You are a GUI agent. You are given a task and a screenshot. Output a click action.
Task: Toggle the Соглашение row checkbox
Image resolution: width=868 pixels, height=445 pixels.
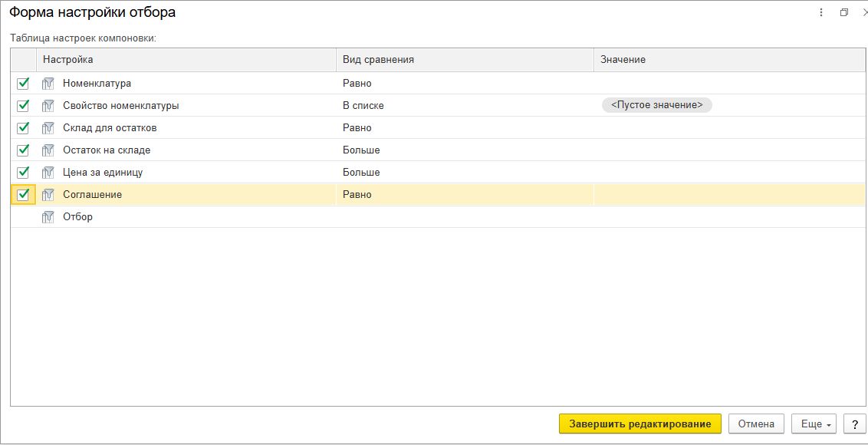pyautogui.click(x=23, y=195)
